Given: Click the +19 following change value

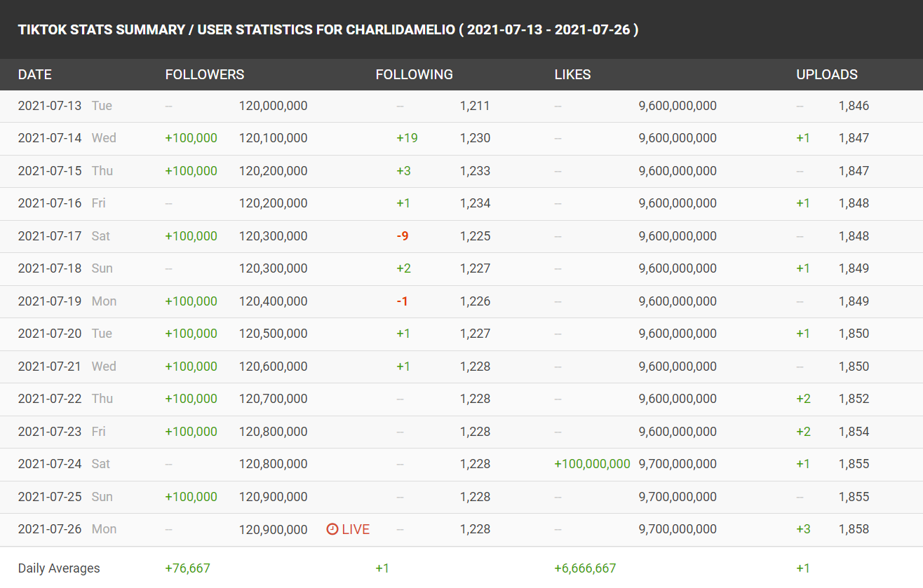Looking at the screenshot, I should [x=407, y=138].
